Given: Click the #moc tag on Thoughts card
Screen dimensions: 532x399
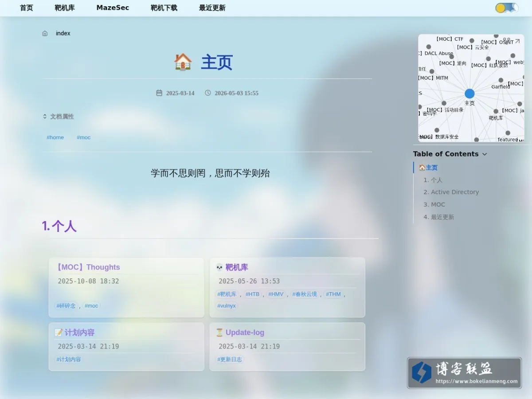Looking at the screenshot, I should coord(91,306).
